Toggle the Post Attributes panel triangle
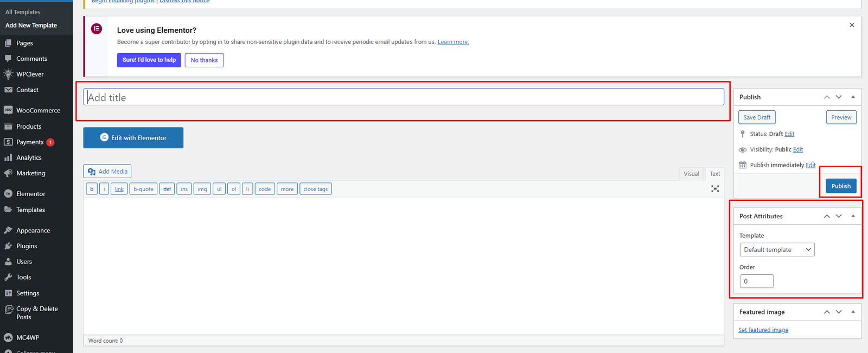 tap(853, 216)
